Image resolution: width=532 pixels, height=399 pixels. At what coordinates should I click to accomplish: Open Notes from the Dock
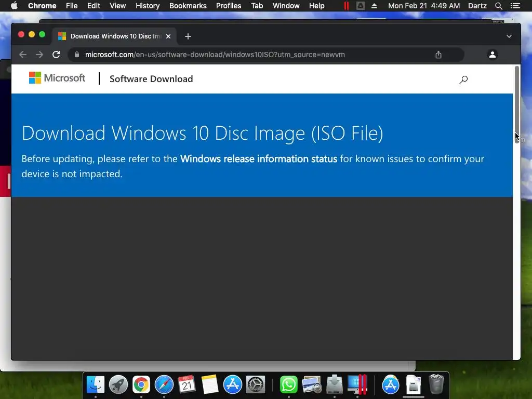tap(210, 384)
